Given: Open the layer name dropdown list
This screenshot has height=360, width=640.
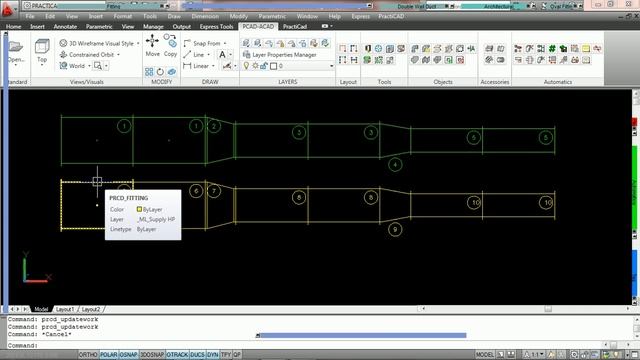Looking at the screenshot, I should [x=331, y=66].
